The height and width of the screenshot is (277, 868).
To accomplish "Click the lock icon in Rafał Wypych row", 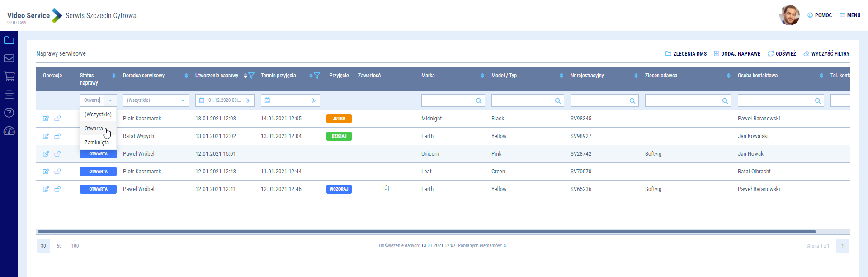I will (57, 136).
